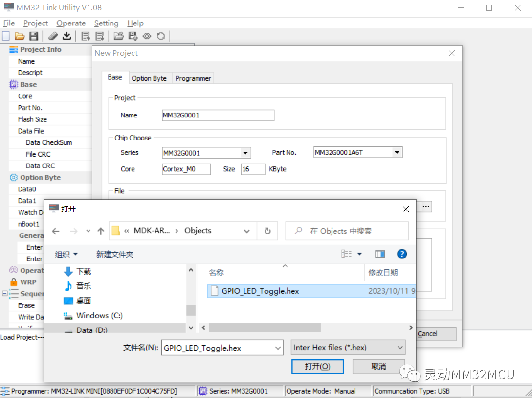Click the circular refresh toolbar icon
The width and height of the screenshot is (532, 398).
tap(161, 36)
